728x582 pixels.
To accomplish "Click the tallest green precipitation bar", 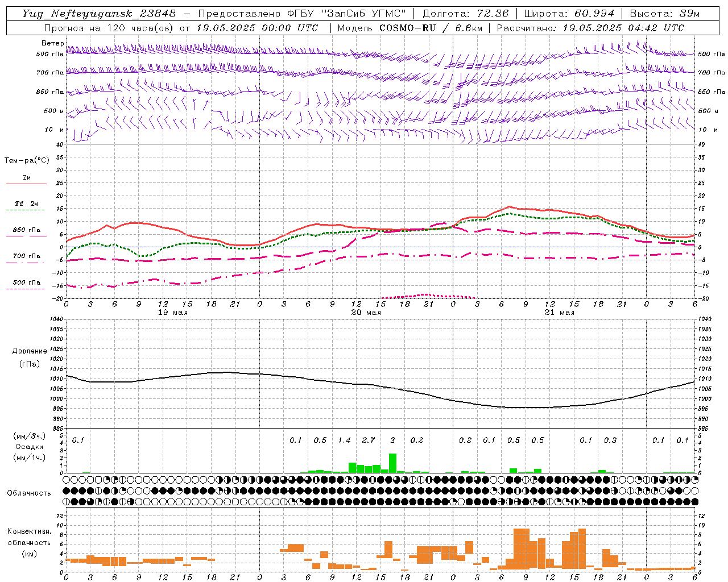I will point(392,463).
